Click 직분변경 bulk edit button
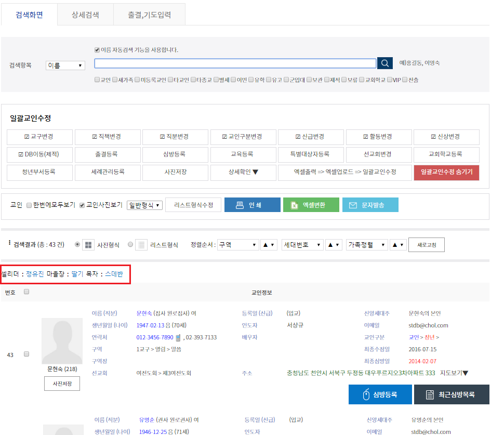The height and width of the screenshot is (435, 504). click(x=175, y=137)
